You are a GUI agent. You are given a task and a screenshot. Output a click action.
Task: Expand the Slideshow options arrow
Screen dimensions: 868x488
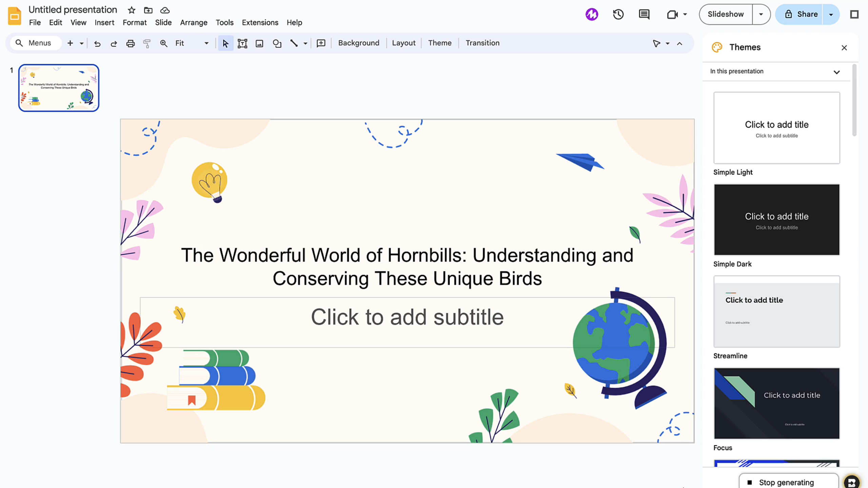point(761,14)
